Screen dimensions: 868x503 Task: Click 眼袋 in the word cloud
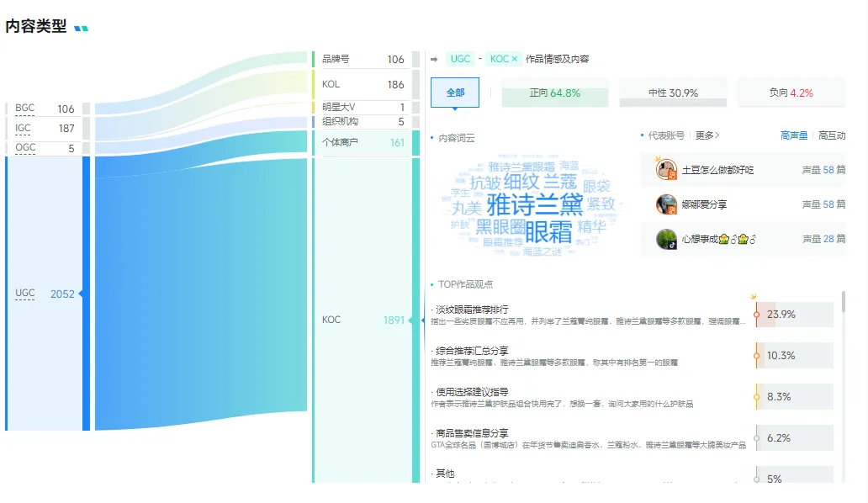pos(596,186)
